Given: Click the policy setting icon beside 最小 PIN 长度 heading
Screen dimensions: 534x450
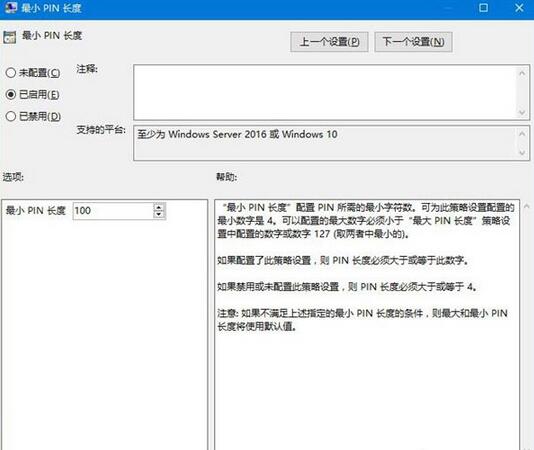Looking at the screenshot, I should [10, 37].
